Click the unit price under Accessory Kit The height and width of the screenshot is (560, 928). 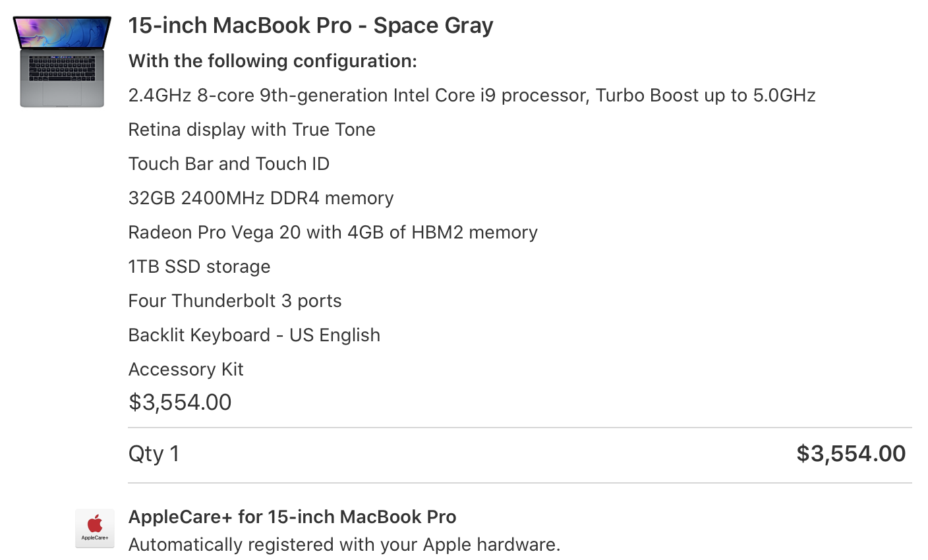(x=180, y=403)
